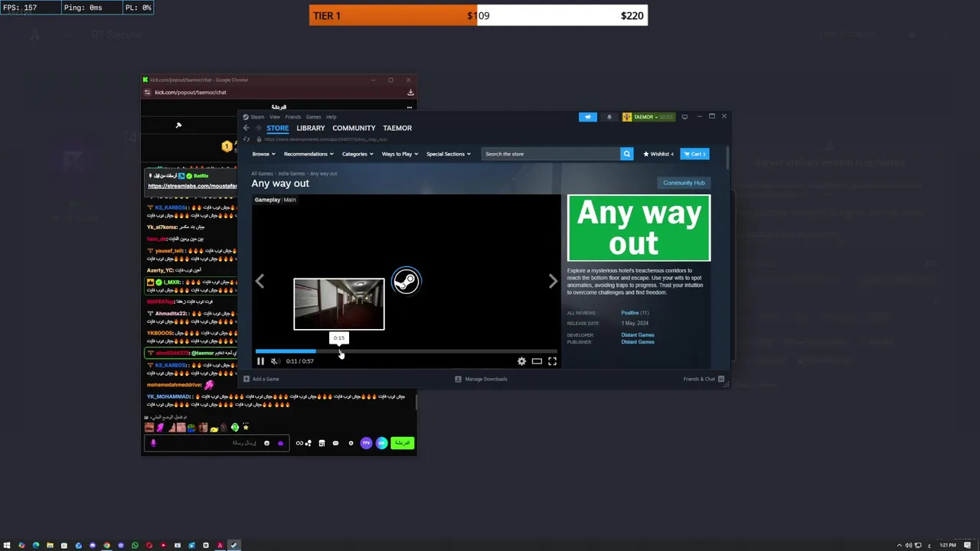Open Steam announcements megaphone

coord(587,117)
